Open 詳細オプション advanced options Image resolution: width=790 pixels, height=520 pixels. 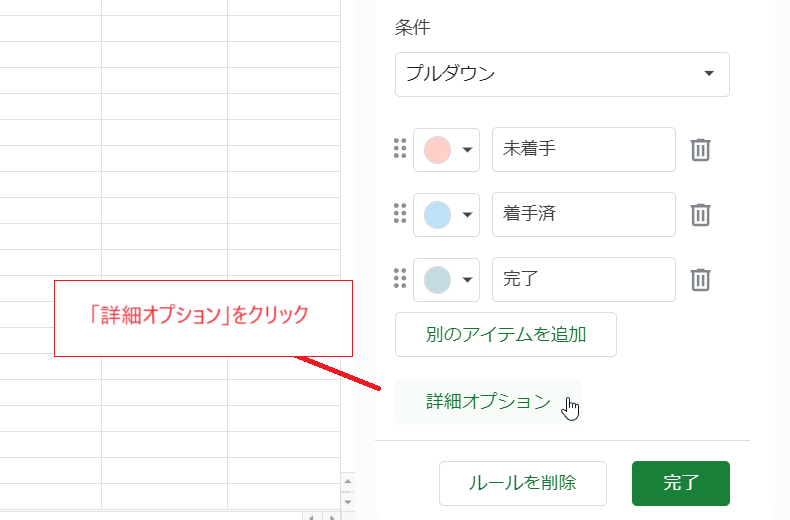[x=488, y=402]
